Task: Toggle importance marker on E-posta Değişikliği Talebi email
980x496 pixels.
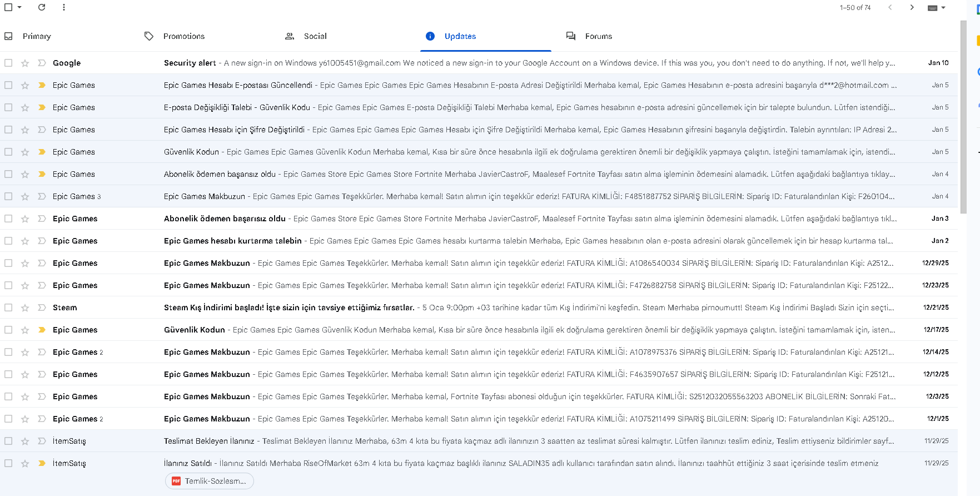Action: [x=42, y=107]
